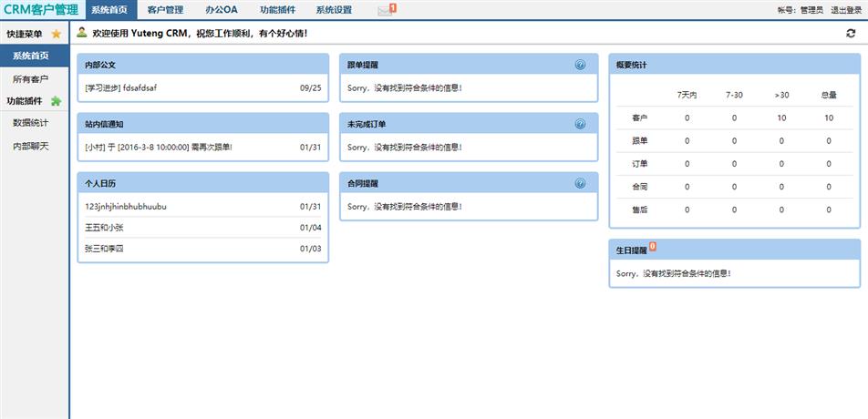Viewport: 868px width, 419px height.
Task: Click the 7天内 column header
Action: [687, 95]
